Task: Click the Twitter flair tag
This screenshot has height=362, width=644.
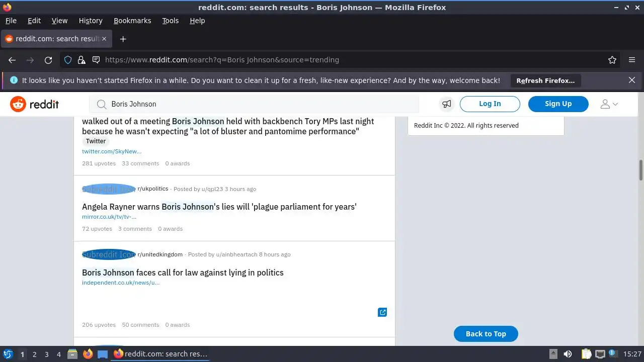Action: pos(96,141)
